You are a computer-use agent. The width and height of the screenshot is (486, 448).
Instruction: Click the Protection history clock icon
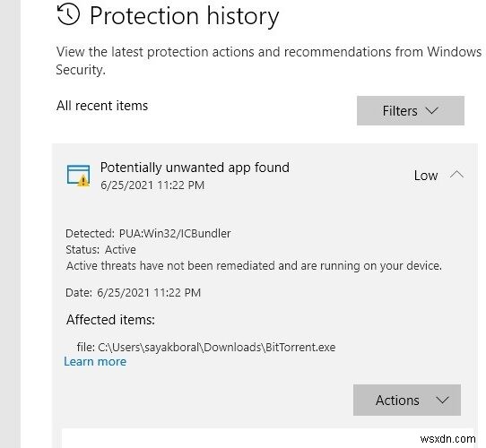click(x=68, y=14)
